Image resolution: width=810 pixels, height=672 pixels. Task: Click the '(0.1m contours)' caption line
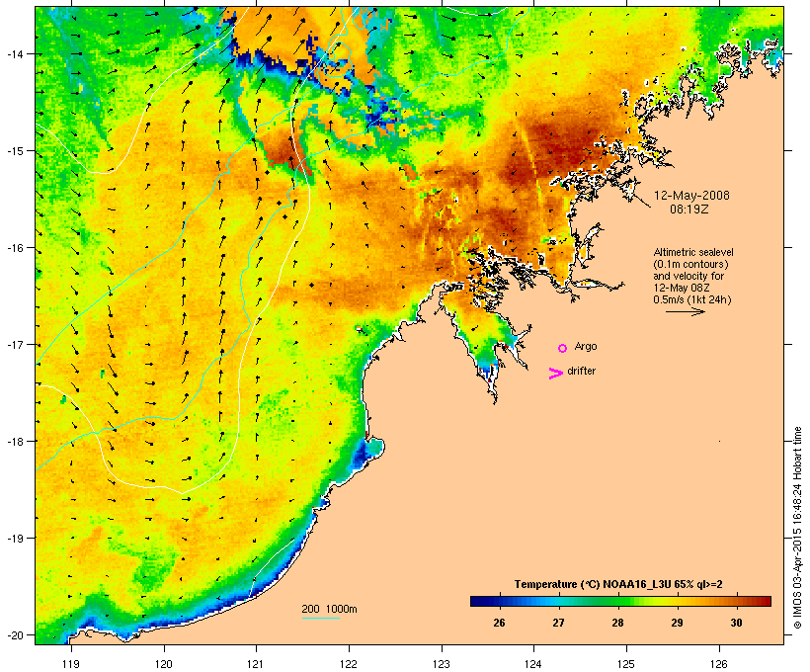pyautogui.click(x=690, y=264)
